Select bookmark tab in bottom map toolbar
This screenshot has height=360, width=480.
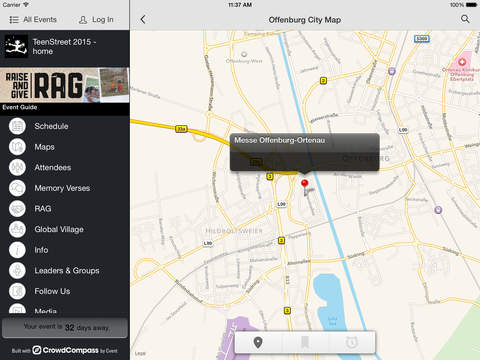pos(305,342)
